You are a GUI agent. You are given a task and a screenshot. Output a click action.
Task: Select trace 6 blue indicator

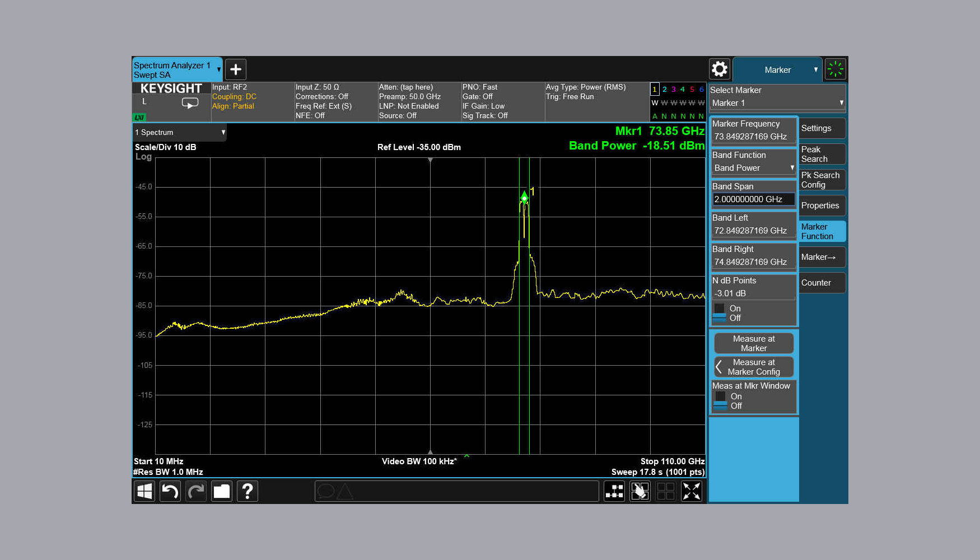(701, 90)
